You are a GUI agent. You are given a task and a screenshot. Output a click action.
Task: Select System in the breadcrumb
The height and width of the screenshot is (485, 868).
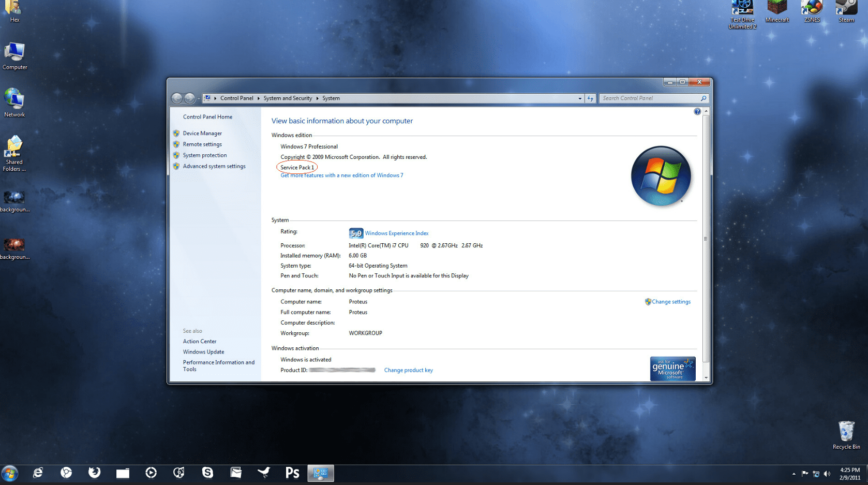tap(331, 98)
